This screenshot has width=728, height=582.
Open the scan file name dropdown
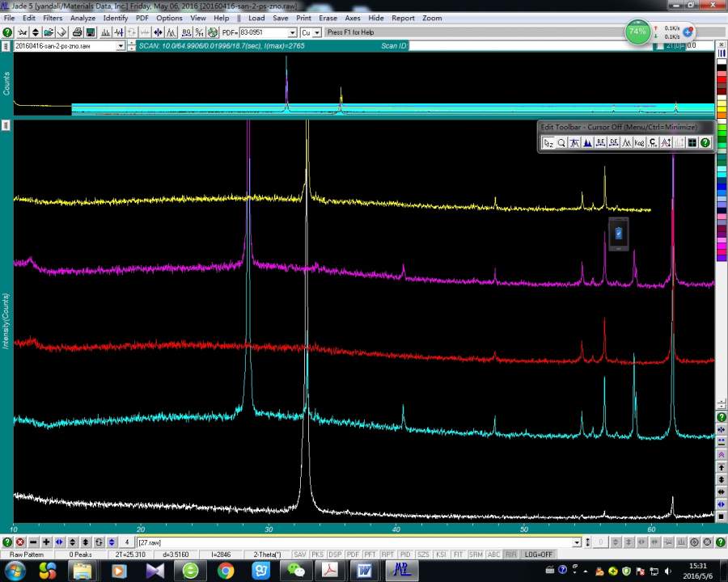[x=121, y=46]
